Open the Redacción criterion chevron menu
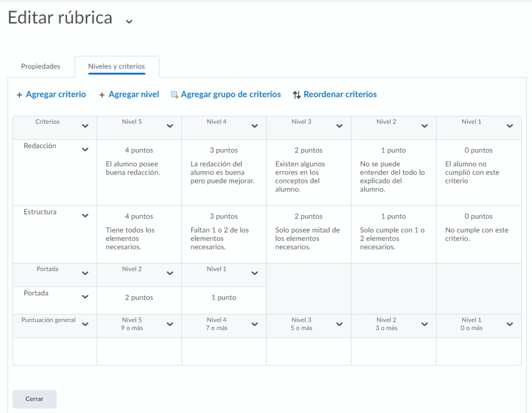Screen dimensions: 532x413 (85, 150)
